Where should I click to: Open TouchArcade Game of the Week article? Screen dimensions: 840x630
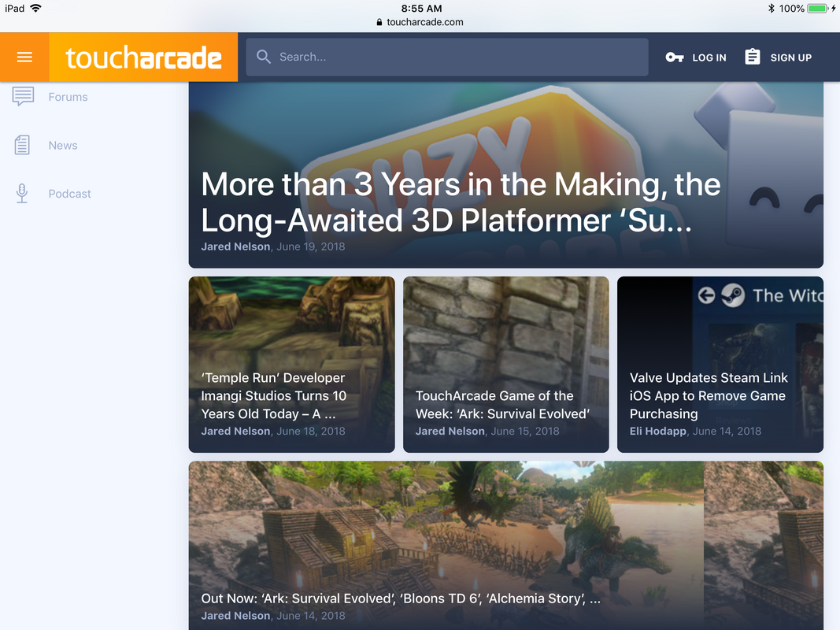click(502, 405)
